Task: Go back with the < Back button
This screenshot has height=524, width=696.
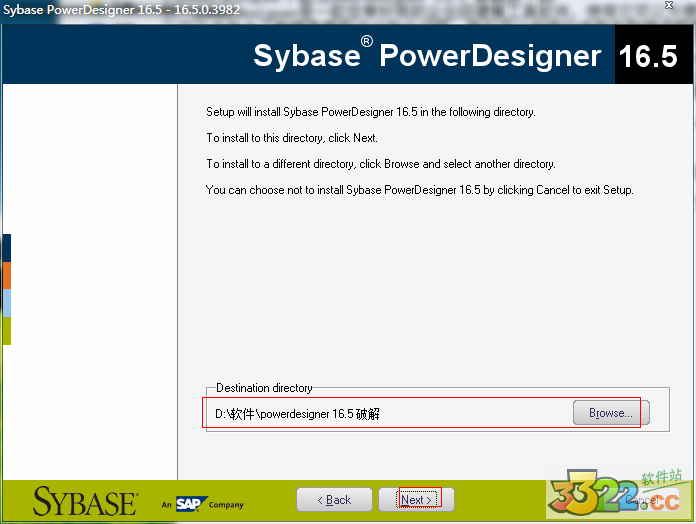Action: click(x=334, y=500)
